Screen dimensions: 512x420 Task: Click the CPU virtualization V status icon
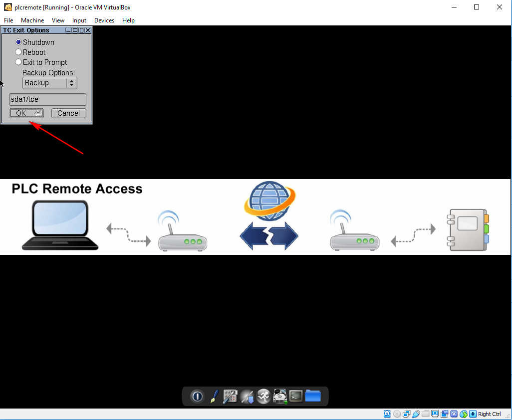(454, 414)
